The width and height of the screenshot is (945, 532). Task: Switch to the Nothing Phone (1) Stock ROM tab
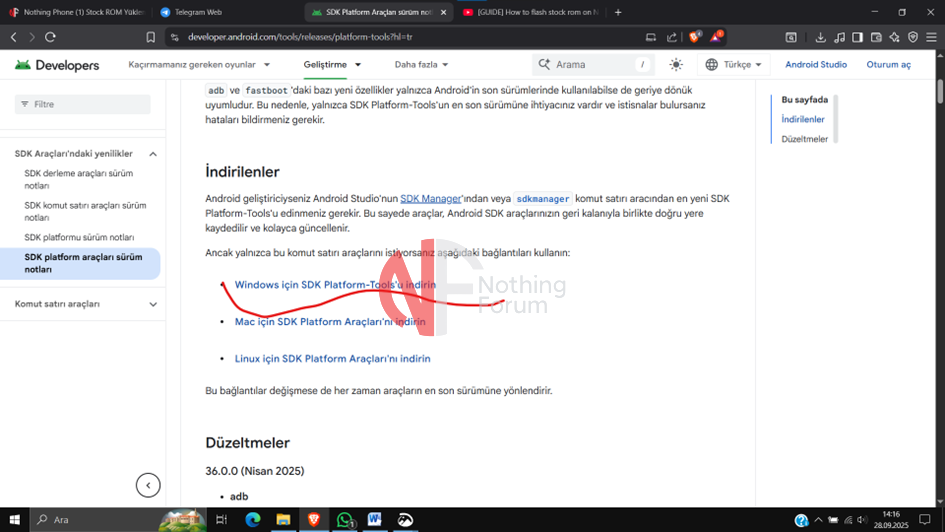75,12
